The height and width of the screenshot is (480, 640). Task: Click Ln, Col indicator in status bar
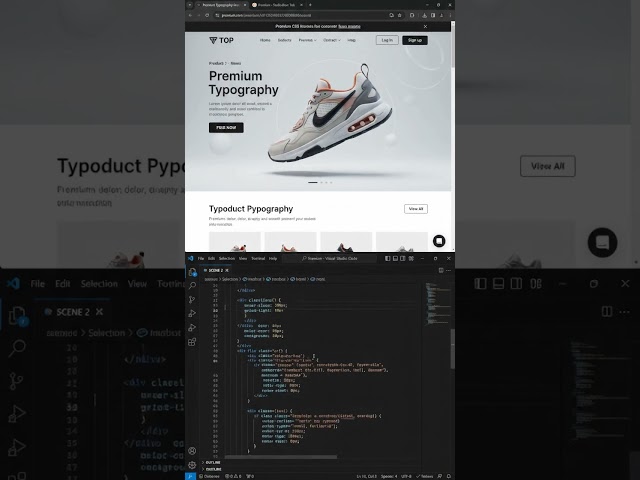(367, 476)
